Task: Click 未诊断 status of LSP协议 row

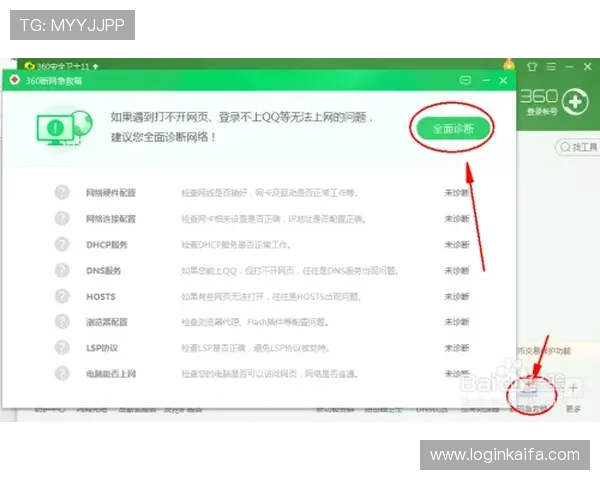Action: 457,348
